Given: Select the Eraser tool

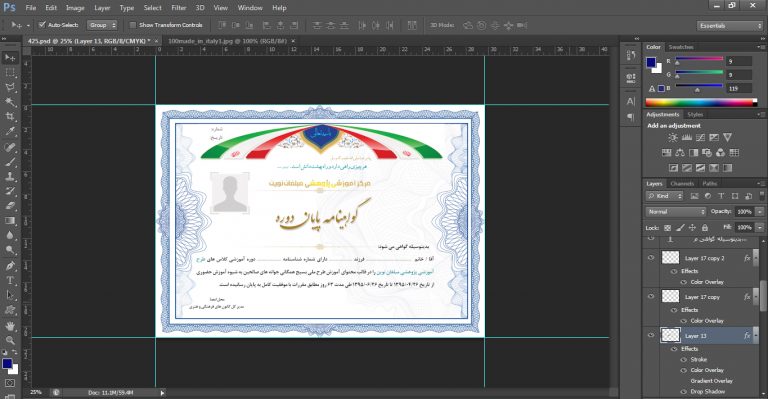Looking at the screenshot, I should pyautogui.click(x=10, y=206).
